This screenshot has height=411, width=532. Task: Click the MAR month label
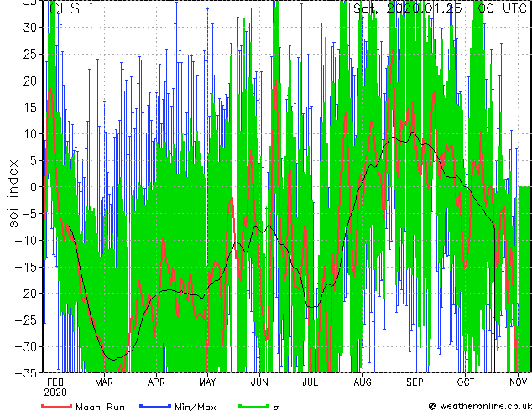104,382
